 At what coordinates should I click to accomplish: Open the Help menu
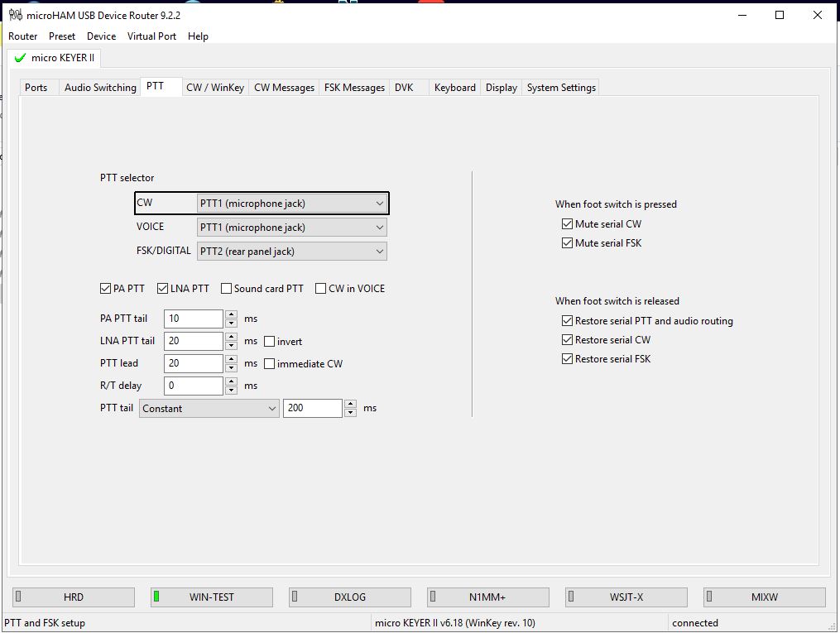click(x=199, y=36)
